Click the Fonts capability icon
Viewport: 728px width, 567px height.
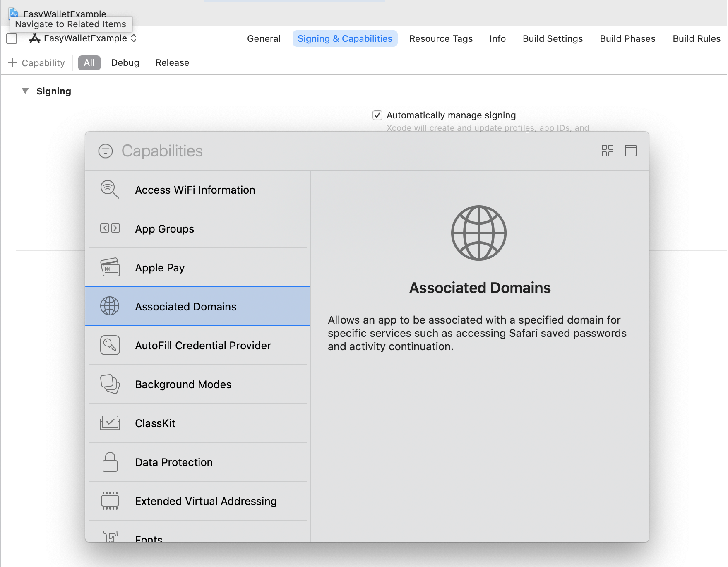(x=111, y=536)
